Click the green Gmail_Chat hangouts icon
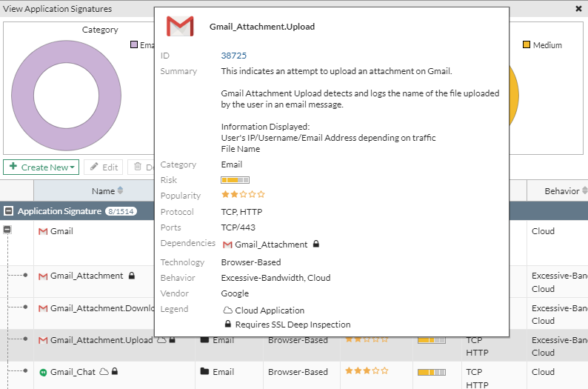Screen dimensions: 588x389 (43, 373)
